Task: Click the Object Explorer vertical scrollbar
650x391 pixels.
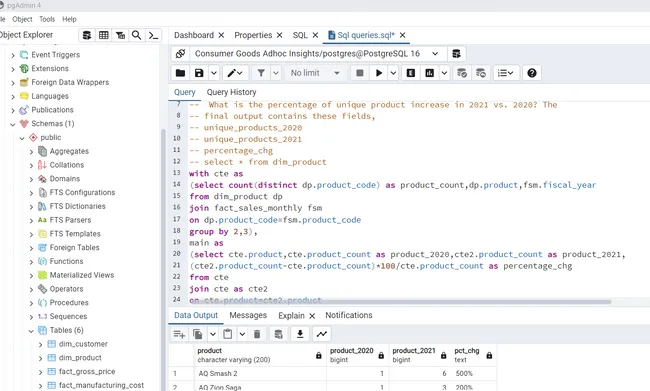Action: tap(163, 259)
